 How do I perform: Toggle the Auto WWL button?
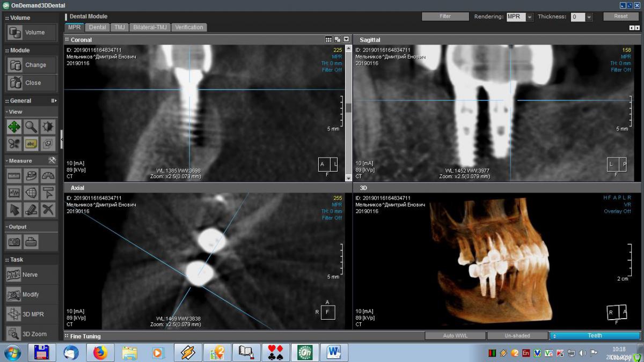[x=455, y=336]
